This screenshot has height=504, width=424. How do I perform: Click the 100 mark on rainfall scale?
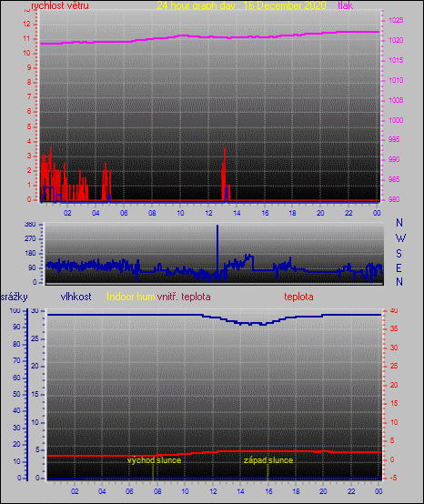(15, 310)
